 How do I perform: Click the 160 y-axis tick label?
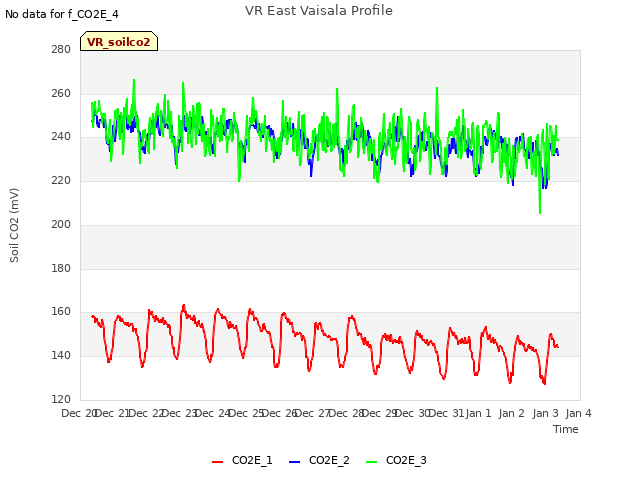point(61,312)
